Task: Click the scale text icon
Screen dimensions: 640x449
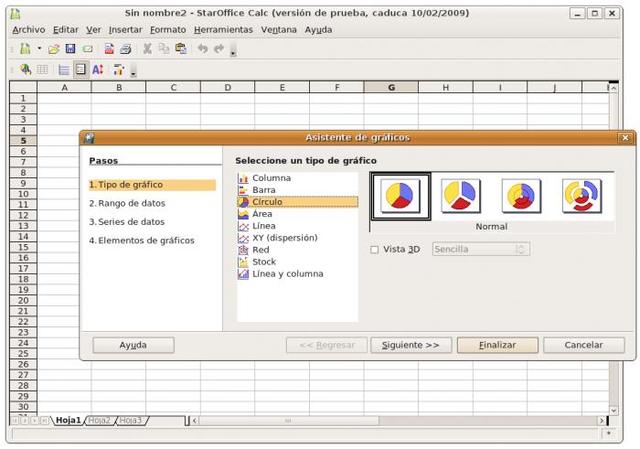Action: click(x=98, y=70)
